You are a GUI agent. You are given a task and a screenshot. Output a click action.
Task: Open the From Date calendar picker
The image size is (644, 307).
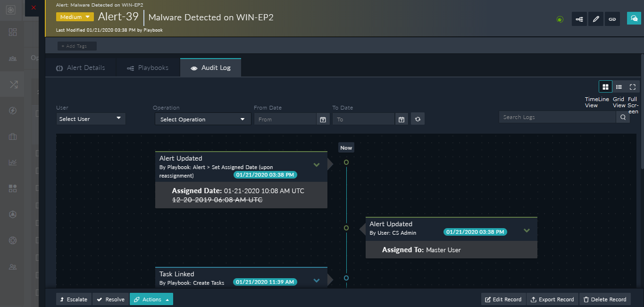click(x=323, y=119)
